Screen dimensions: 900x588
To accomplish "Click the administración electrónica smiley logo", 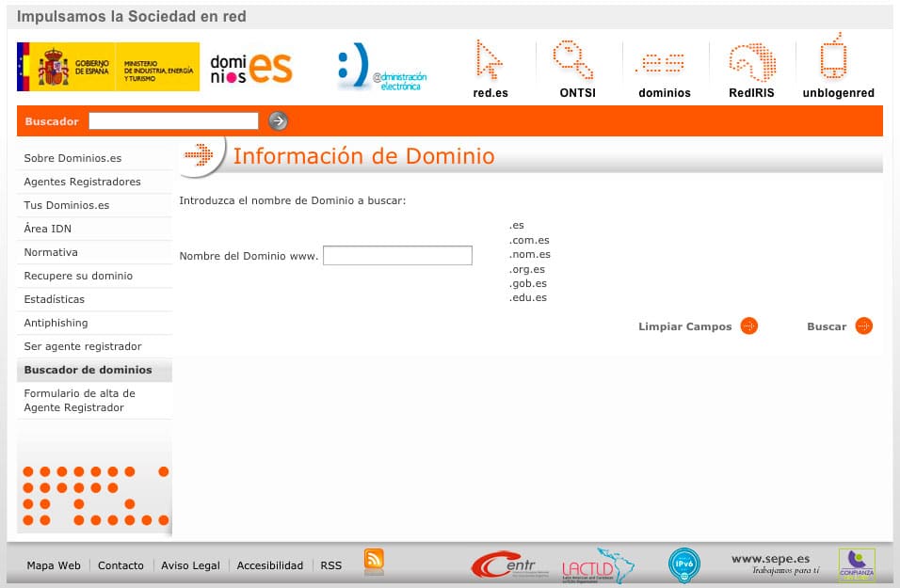I will point(381,67).
